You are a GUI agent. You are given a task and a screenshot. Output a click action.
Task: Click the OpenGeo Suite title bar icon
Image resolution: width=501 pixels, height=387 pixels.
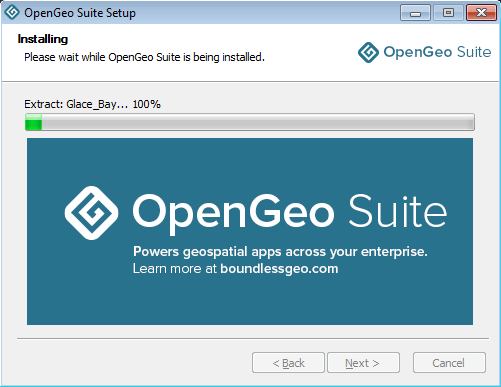(x=12, y=12)
